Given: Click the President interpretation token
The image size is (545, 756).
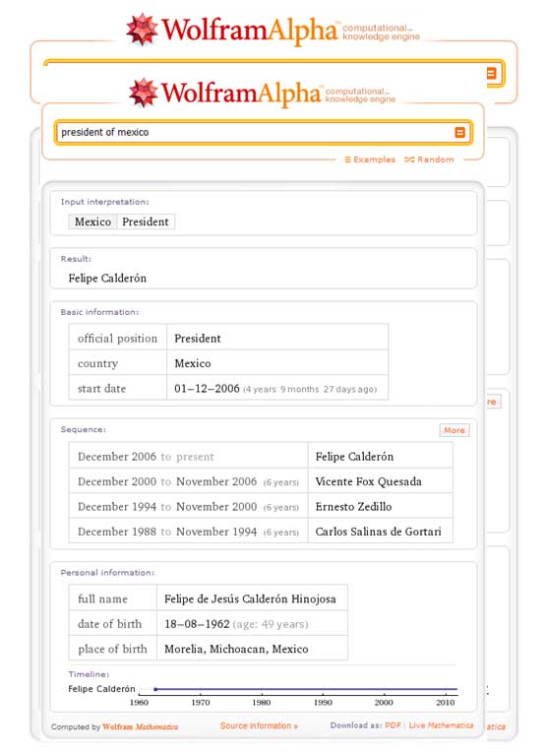Looking at the screenshot, I should coord(145,221).
